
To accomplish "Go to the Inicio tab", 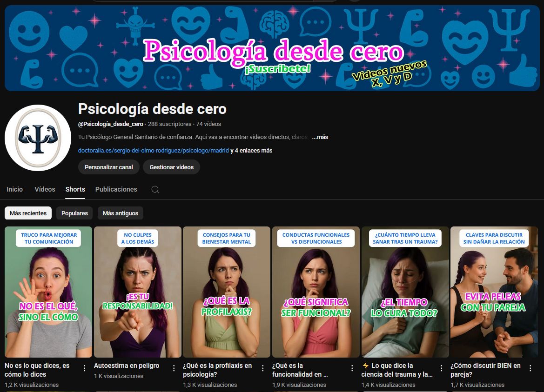I will 15,189.
